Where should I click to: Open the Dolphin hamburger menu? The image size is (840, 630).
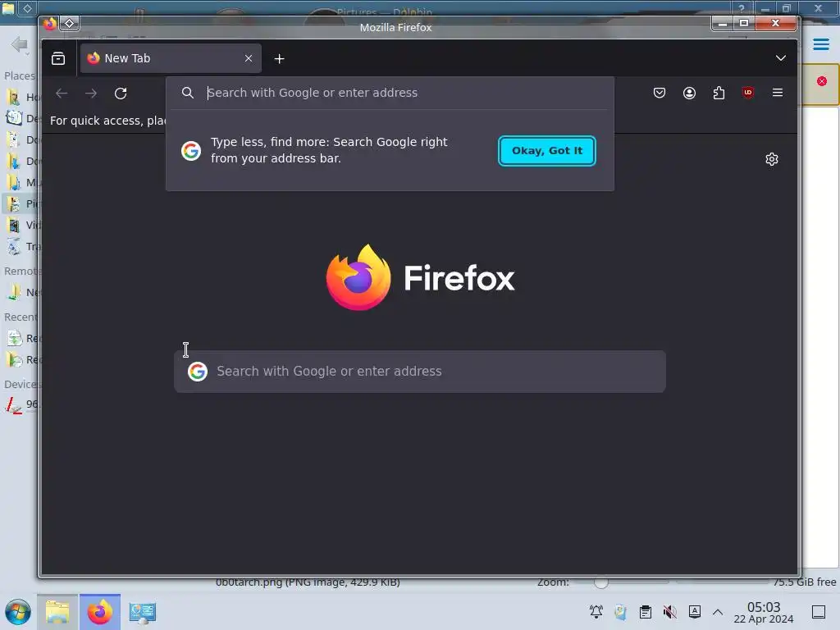[x=820, y=44]
